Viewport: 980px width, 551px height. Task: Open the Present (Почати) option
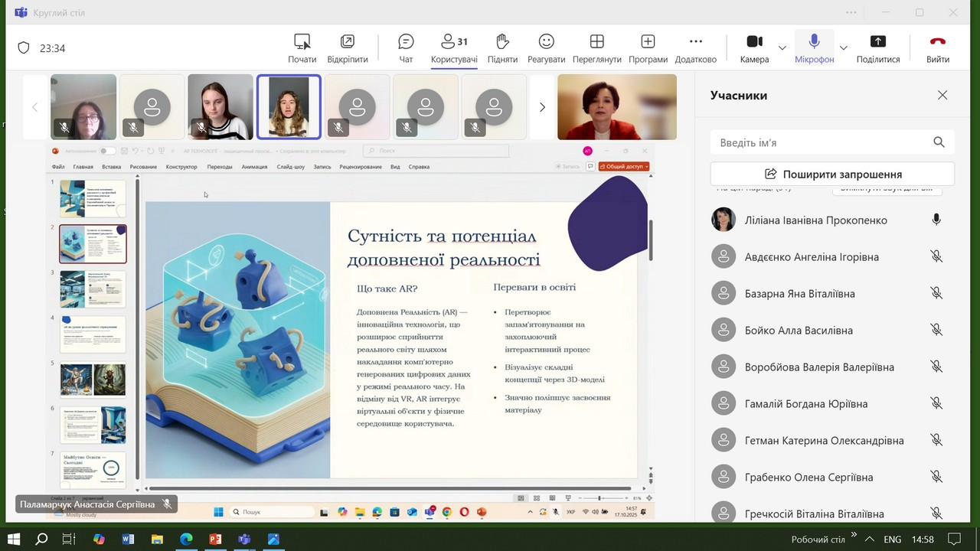pos(302,48)
